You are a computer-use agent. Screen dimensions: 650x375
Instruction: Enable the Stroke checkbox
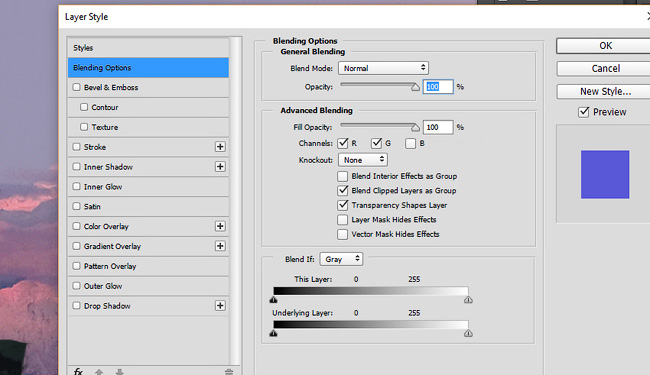[x=76, y=147]
